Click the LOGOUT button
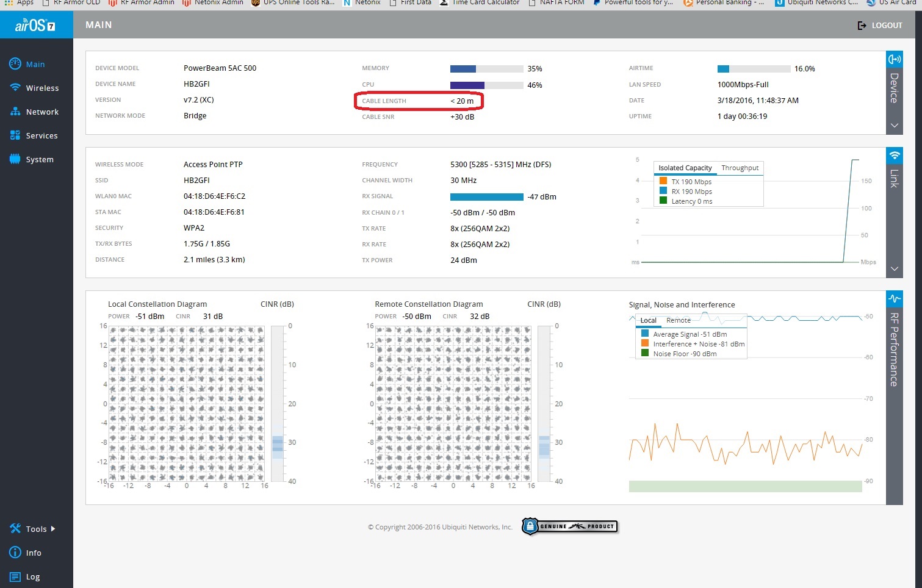The image size is (922, 588). [x=880, y=26]
